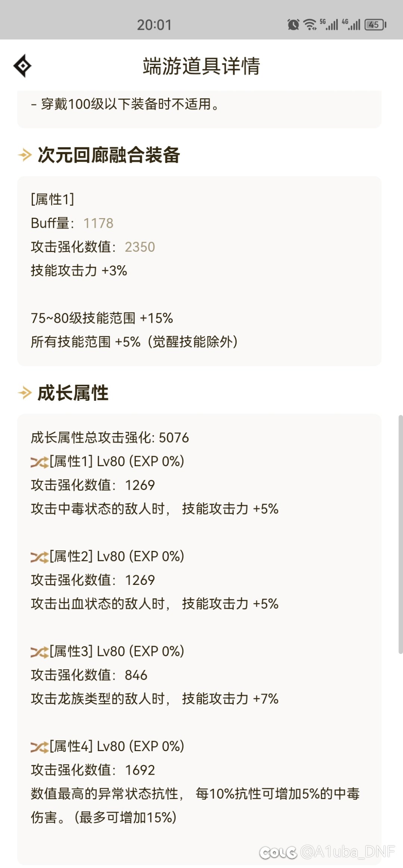The height and width of the screenshot is (868, 403).
Task: Open the 成长属性 section heading
Action: coord(73,393)
